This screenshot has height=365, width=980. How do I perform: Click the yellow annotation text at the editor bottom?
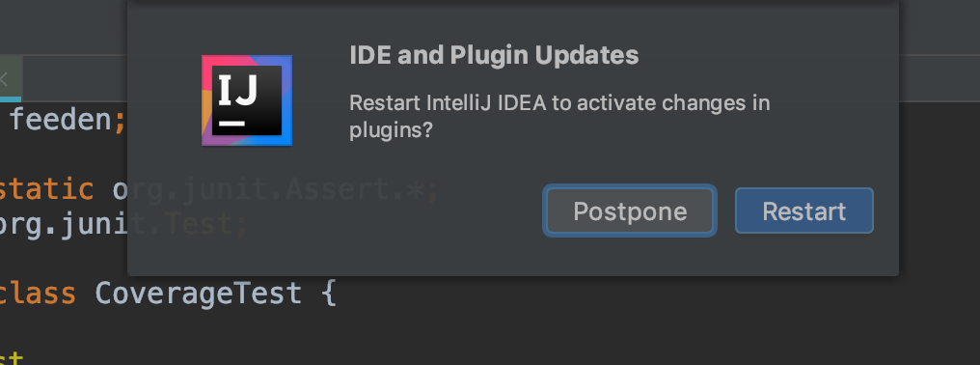point(12,358)
